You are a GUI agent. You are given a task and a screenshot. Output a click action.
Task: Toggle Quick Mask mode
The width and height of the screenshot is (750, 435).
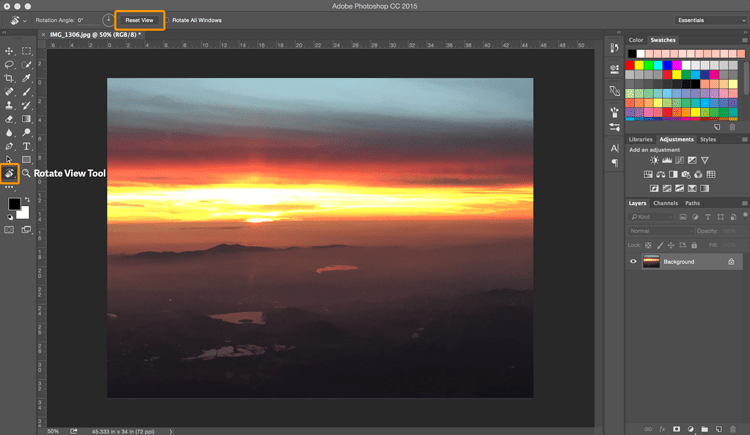coord(9,230)
